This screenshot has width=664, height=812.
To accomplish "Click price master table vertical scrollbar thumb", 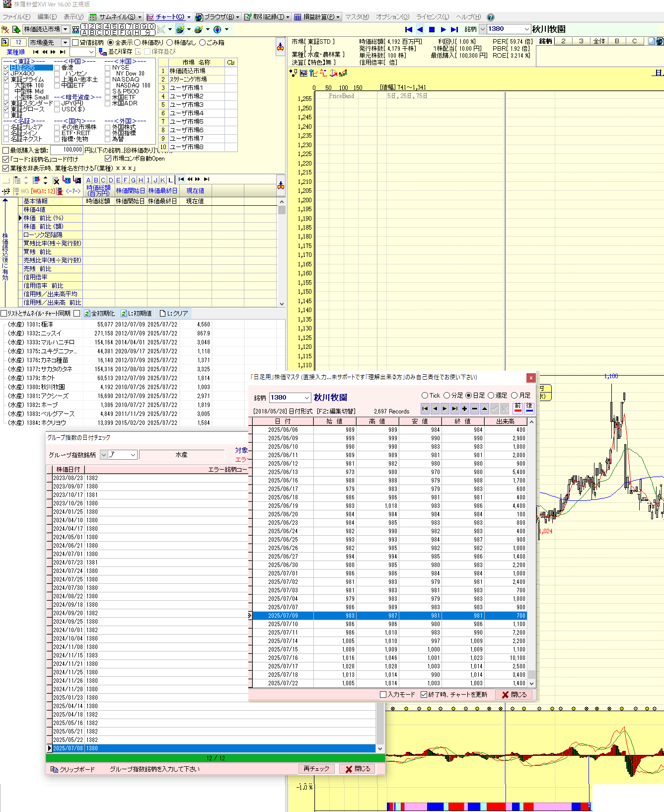I will coord(531,674).
